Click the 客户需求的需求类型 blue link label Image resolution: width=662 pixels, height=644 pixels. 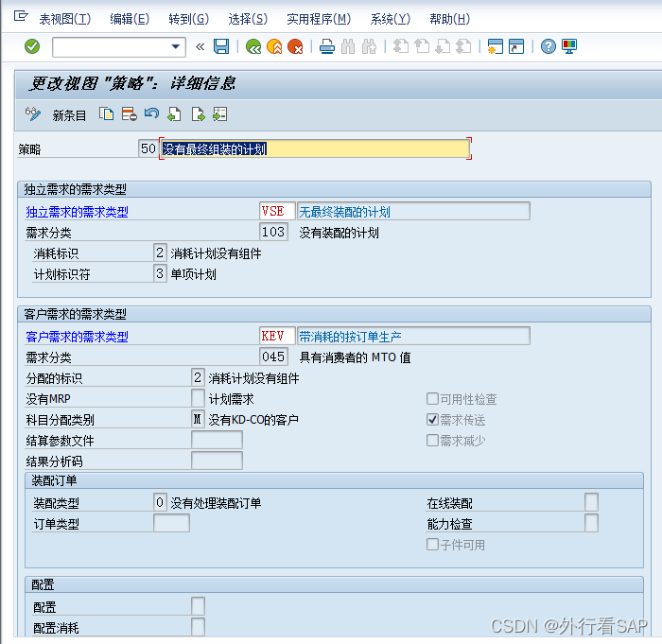[77, 337]
